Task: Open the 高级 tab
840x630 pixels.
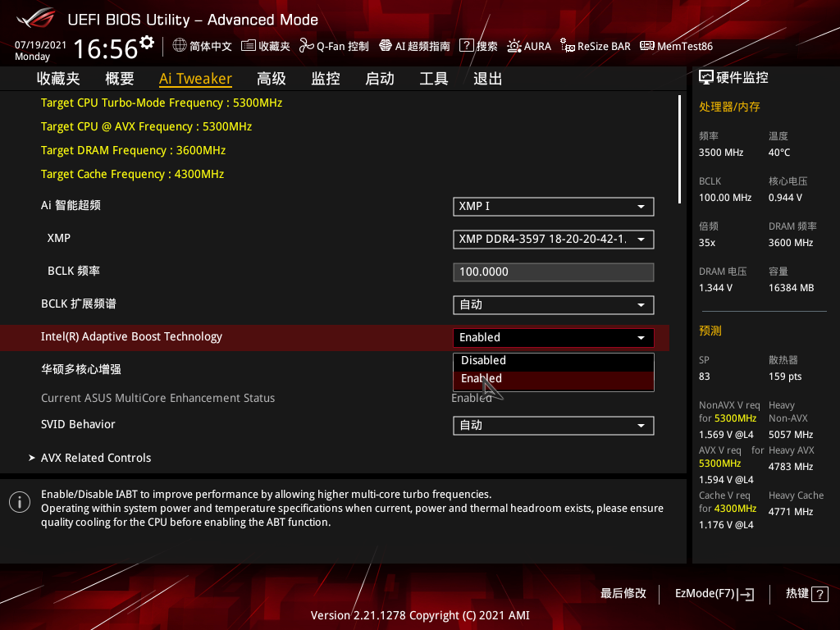Action: pyautogui.click(x=271, y=79)
